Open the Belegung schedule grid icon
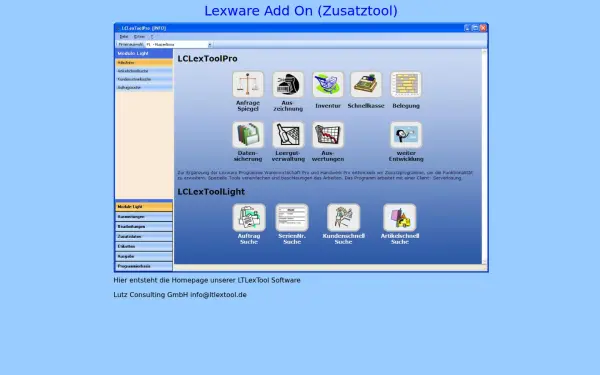The width and height of the screenshot is (600, 375). click(406, 84)
